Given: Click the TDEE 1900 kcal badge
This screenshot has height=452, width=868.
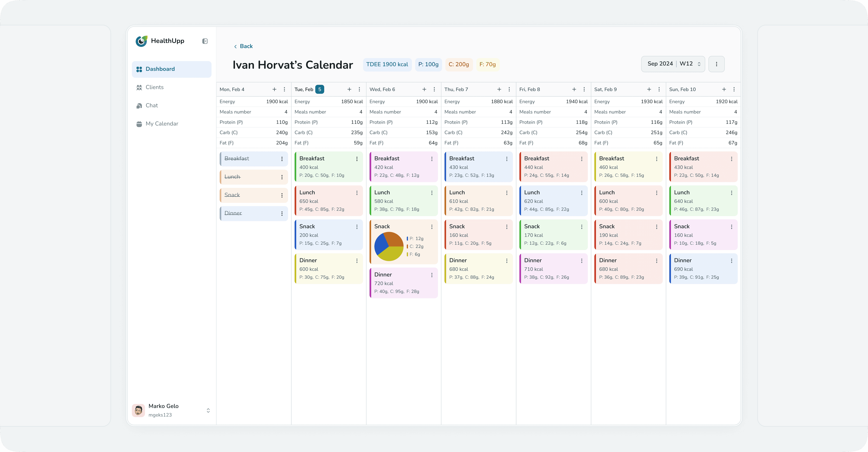Looking at the screenshot, I should [387, 64].
